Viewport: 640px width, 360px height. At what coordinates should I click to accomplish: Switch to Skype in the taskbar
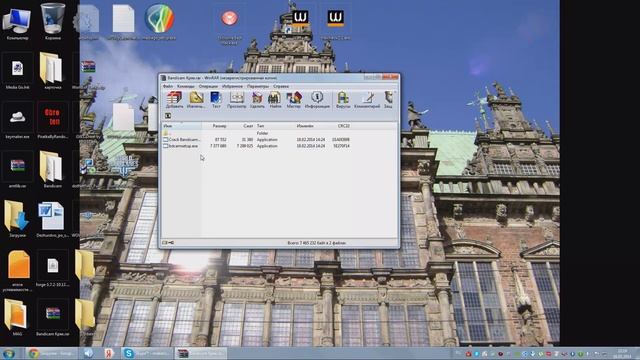pyautogui.click(x=147, y=353)
